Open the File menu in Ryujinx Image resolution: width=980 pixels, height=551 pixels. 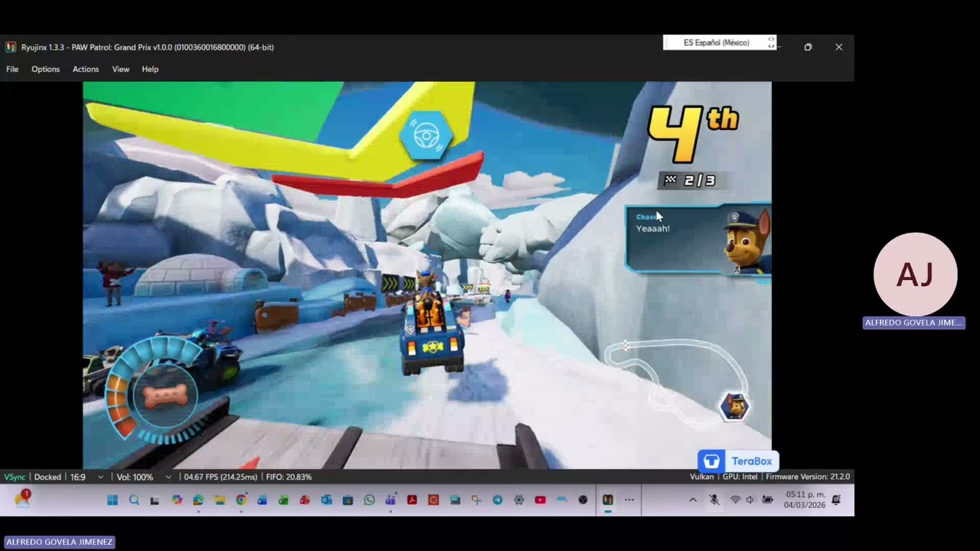pyautogui.click(x=12, y=69)
